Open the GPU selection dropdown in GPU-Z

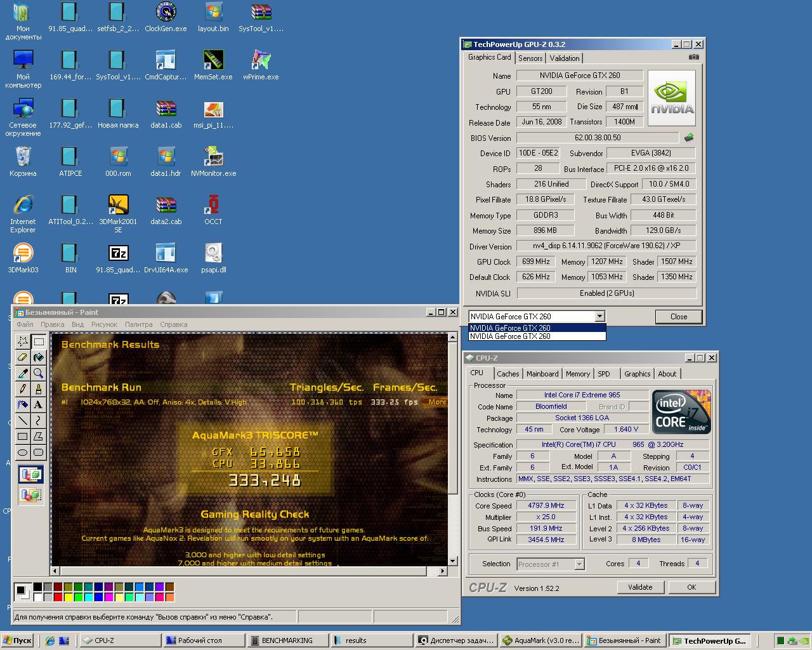pyautogui.click(x=599, y=316)
